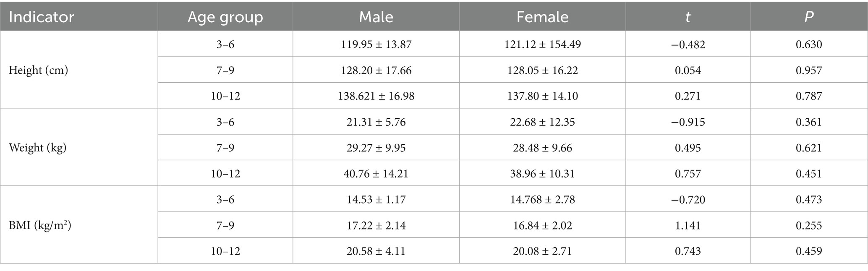Click the P column header

click(809, 17)
